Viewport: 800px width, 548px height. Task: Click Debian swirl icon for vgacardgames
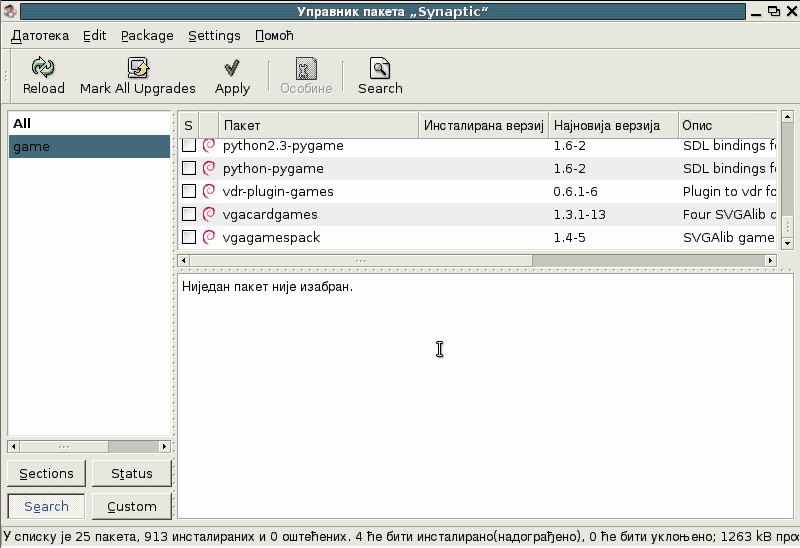[x=209, y=214]
